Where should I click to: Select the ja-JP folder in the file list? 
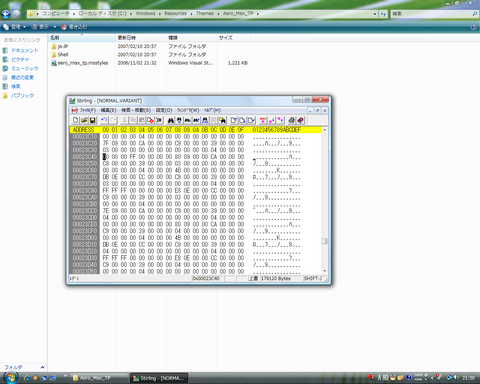(60, 46)
